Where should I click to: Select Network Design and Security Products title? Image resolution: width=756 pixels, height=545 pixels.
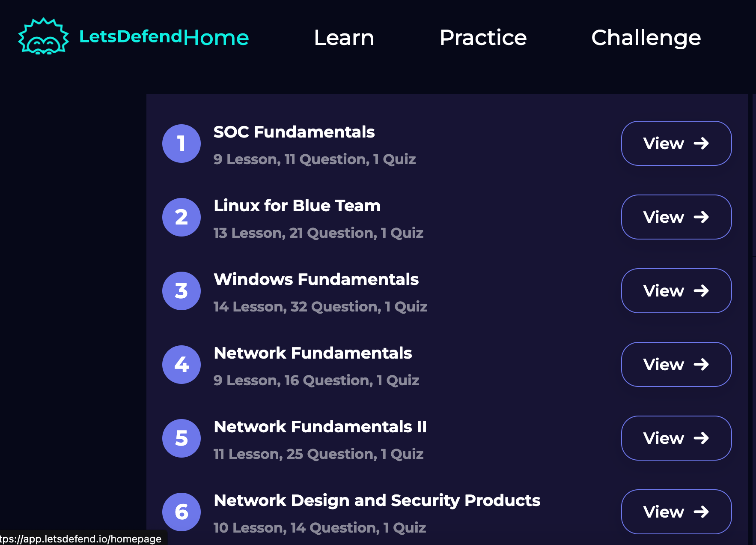tap(377, 500)
